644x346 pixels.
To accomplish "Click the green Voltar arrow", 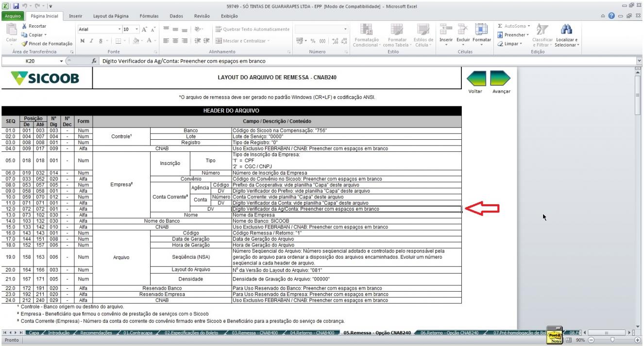I will [476, 79].
